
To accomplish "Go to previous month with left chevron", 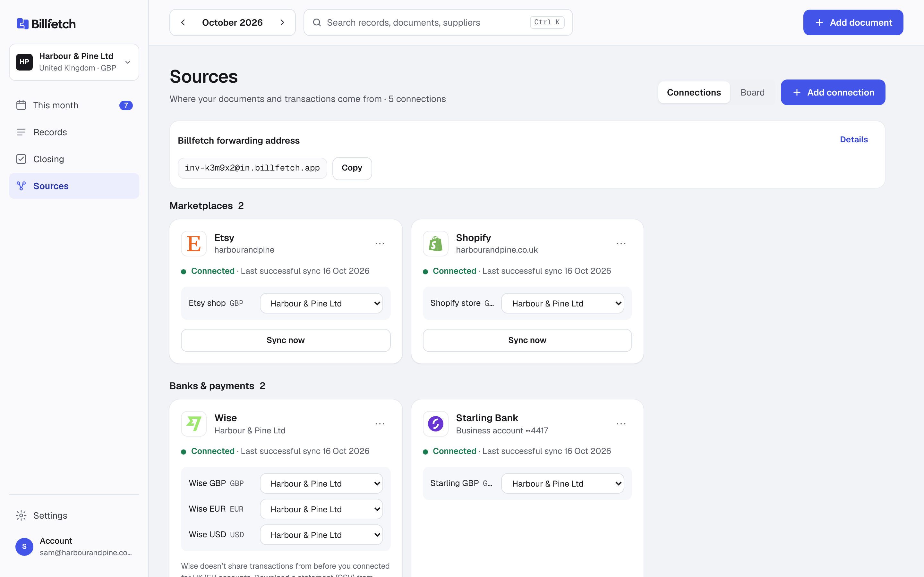I will click(x=183, y=22).
